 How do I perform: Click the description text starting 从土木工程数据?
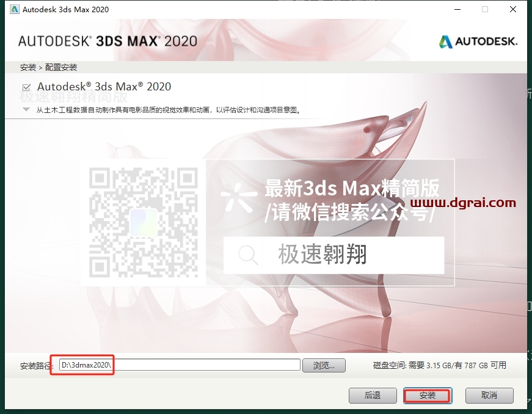(x=169, y=110)
